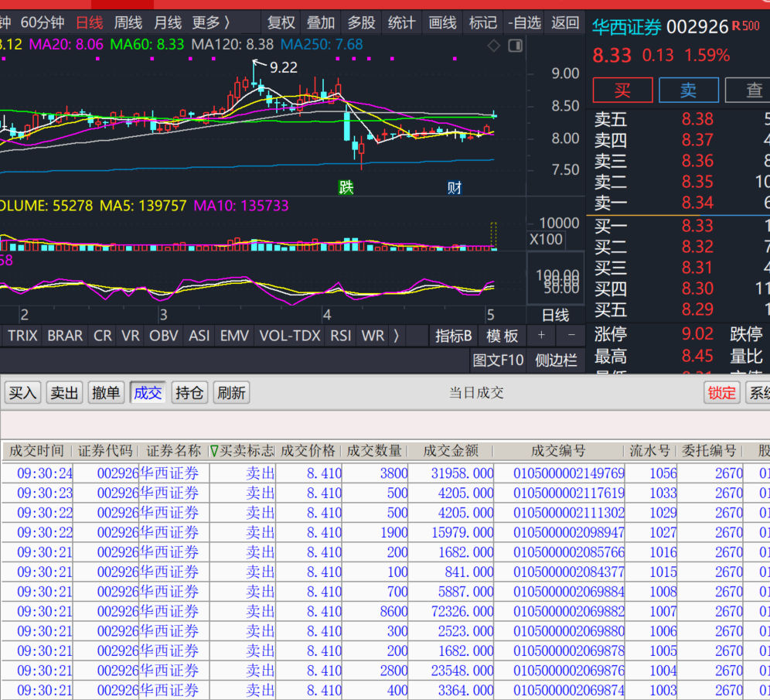Click the minus button next to 模板
The width and height of the screenshot is (770, 700).
(571, 335)
